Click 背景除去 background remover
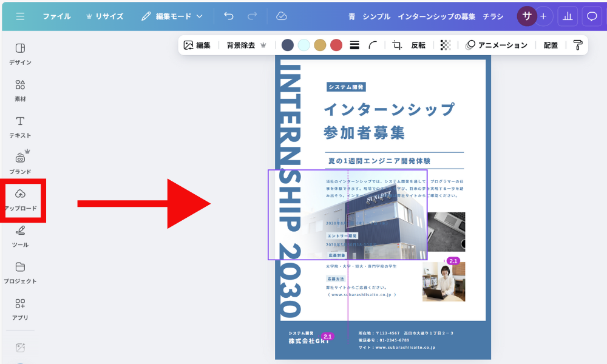This screenshot has width=607, height=364. [x=246, y=45]
